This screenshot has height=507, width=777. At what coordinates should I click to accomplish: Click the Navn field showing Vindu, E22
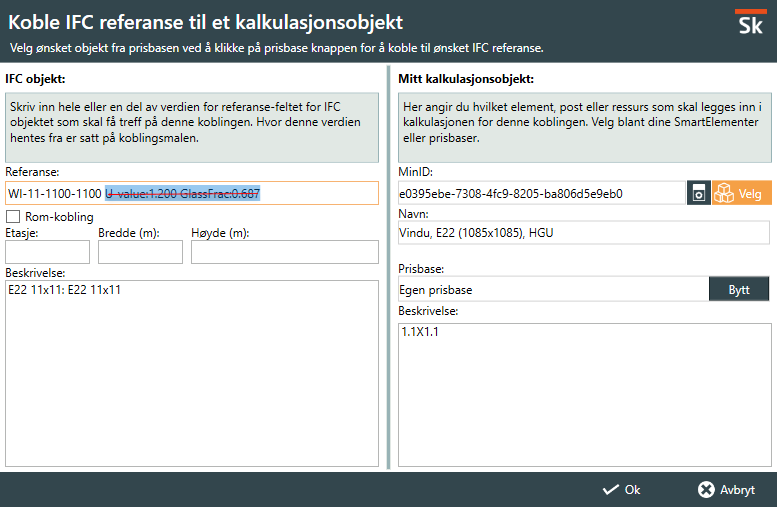tap(584, 233)
